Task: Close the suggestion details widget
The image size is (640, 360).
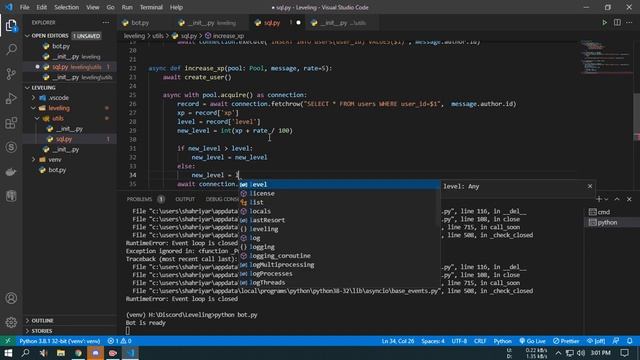Action: click(590, 186)
